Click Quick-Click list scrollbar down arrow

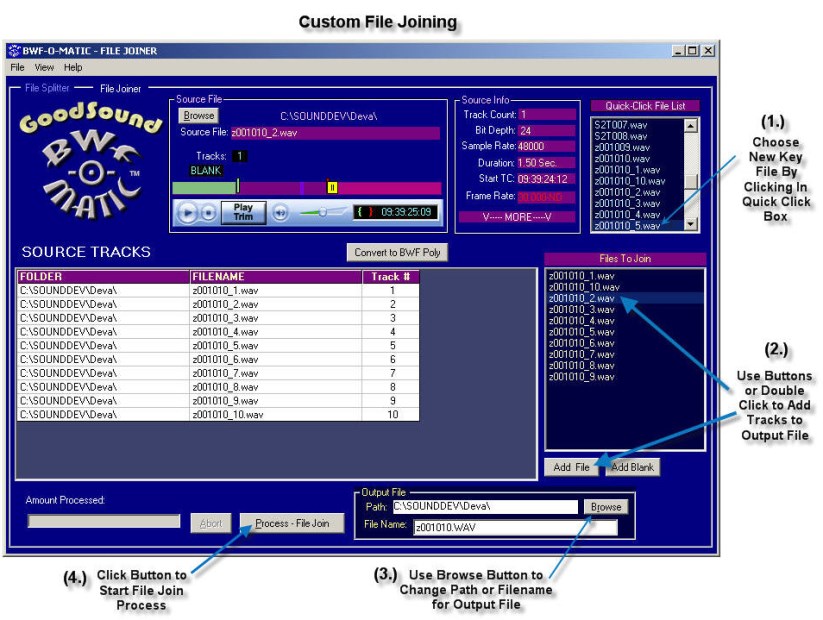click(x=691, y=225)
